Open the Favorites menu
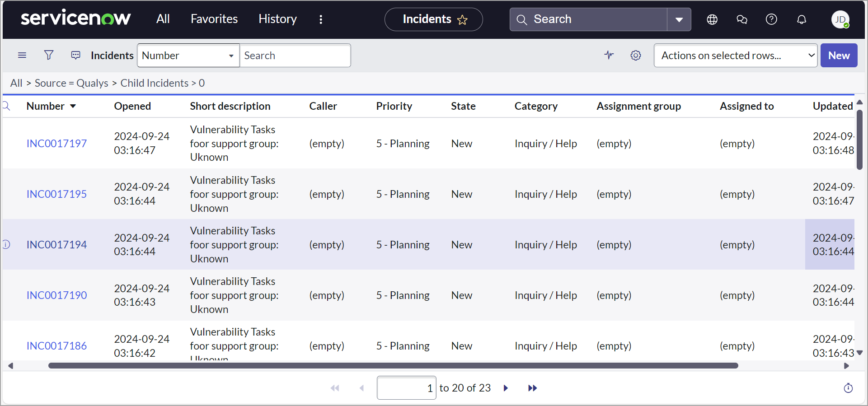Viewport: 868px width, 406px height. (214, 19)
